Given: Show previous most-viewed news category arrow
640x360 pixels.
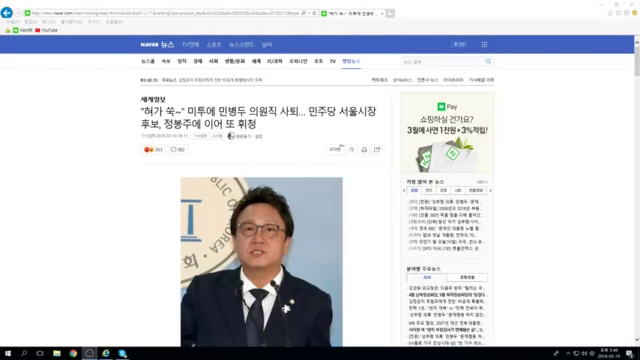Looking at the screenshot, I should (x=404, y=191).
